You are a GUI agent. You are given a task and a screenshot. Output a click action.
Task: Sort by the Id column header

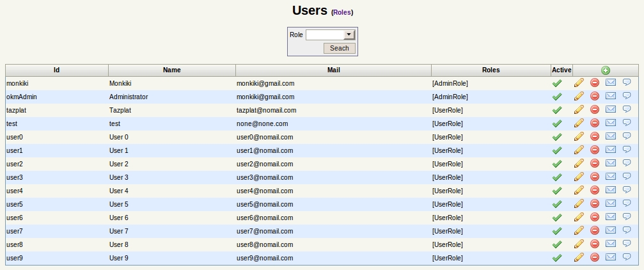pos(57,70)
